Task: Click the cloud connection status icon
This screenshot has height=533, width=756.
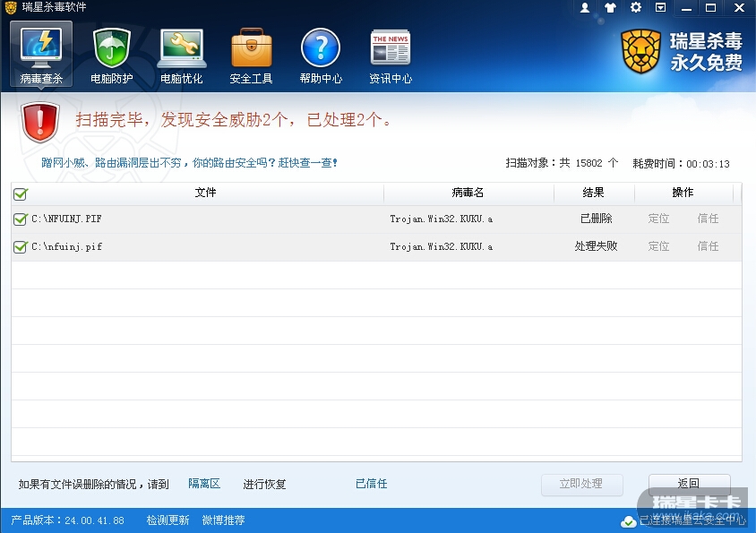Action: (629, 521)
